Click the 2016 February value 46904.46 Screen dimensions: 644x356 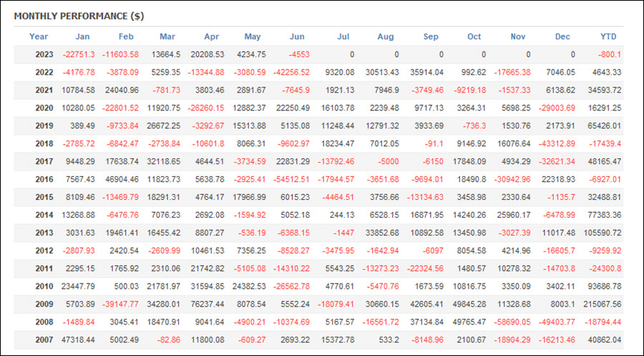[x=122, y=179]
